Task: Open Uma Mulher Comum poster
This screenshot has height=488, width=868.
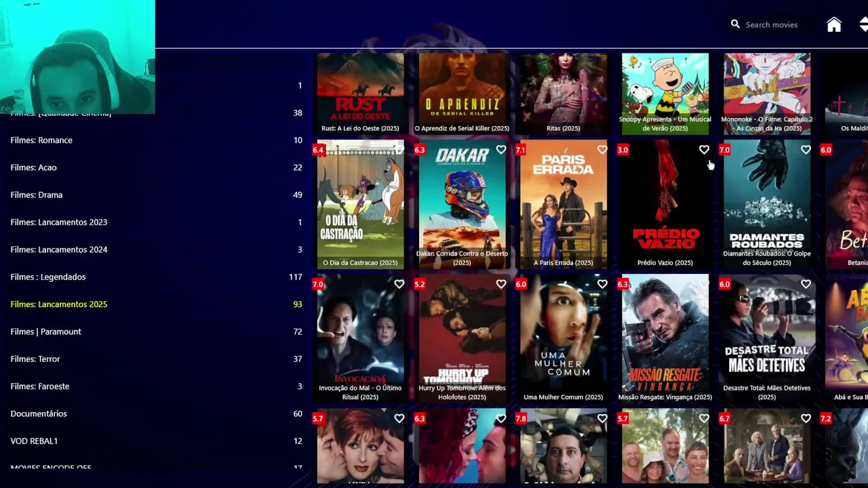Action: pos(564,338)
